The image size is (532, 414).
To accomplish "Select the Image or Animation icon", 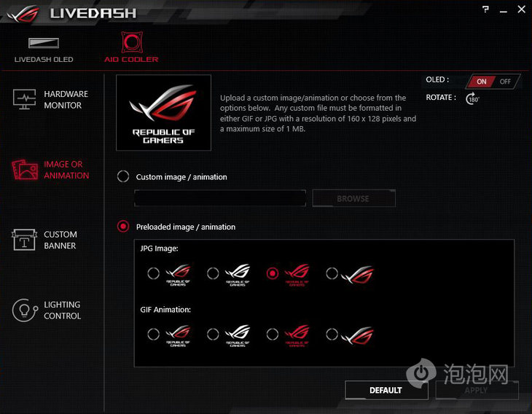I will pyautogui.click(x=25, y=170).
